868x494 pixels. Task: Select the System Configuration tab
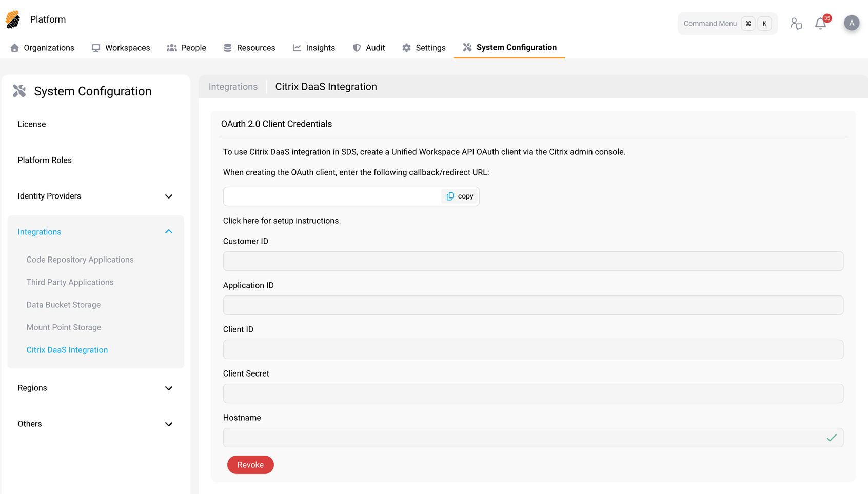tap(509, 47)
